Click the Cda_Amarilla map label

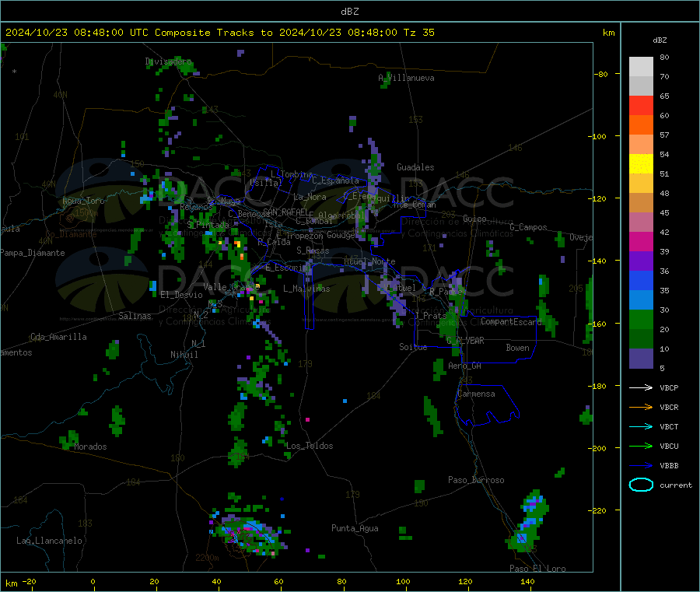[58, 337]
